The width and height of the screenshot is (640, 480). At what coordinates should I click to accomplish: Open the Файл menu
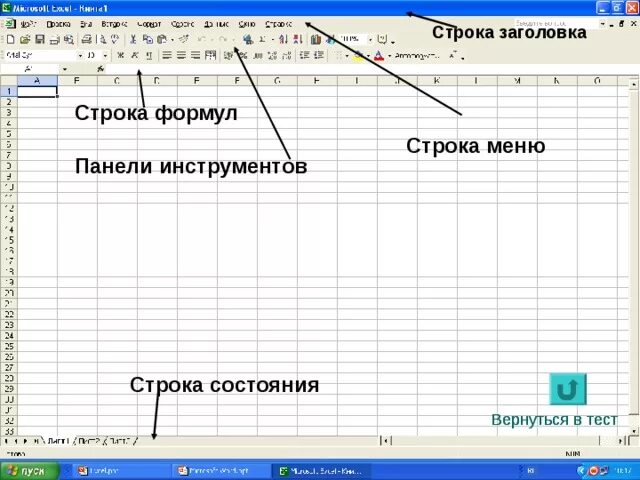point(28,24)
